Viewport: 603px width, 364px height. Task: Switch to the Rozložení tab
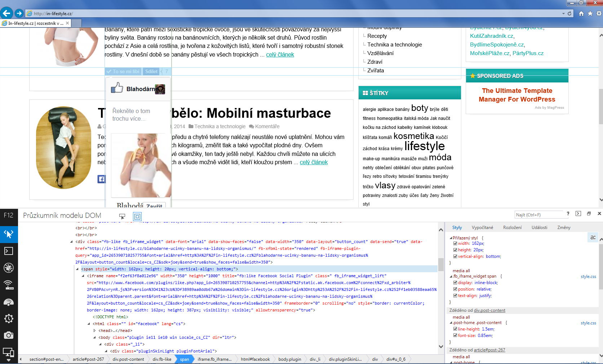[513, 228]
